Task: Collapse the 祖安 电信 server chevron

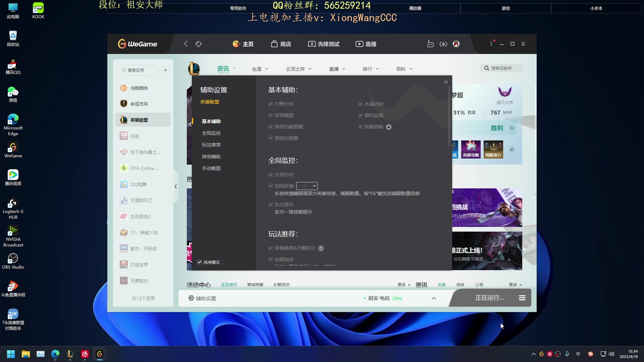Action: [x=433, y=298]
